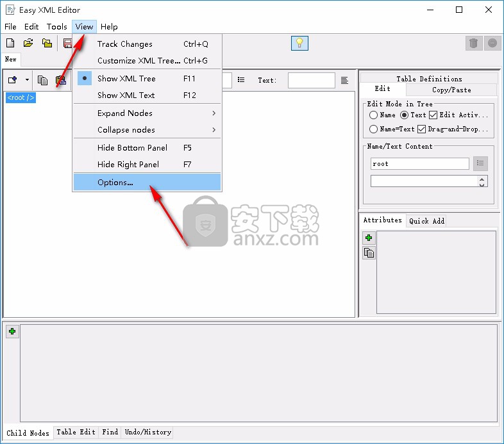Switch to the Child Nodes tab
The image size is (504, 444).
pos(28,433)
